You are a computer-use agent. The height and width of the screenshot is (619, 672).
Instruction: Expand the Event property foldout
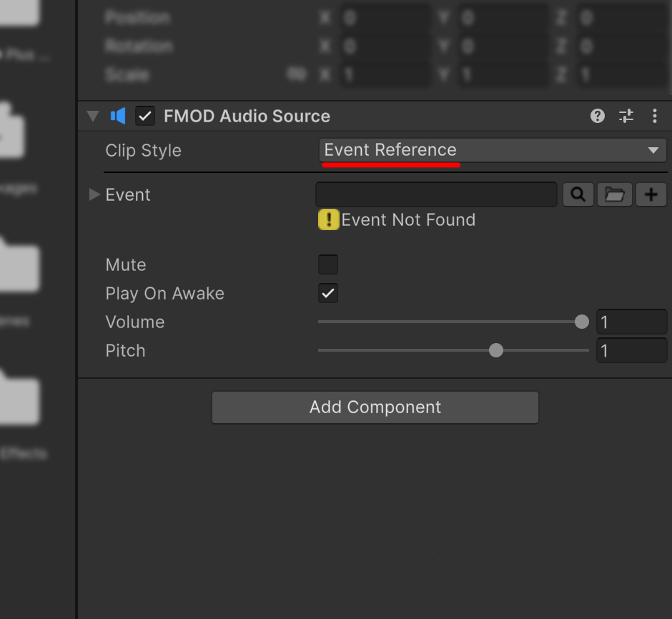coord(94,194)
